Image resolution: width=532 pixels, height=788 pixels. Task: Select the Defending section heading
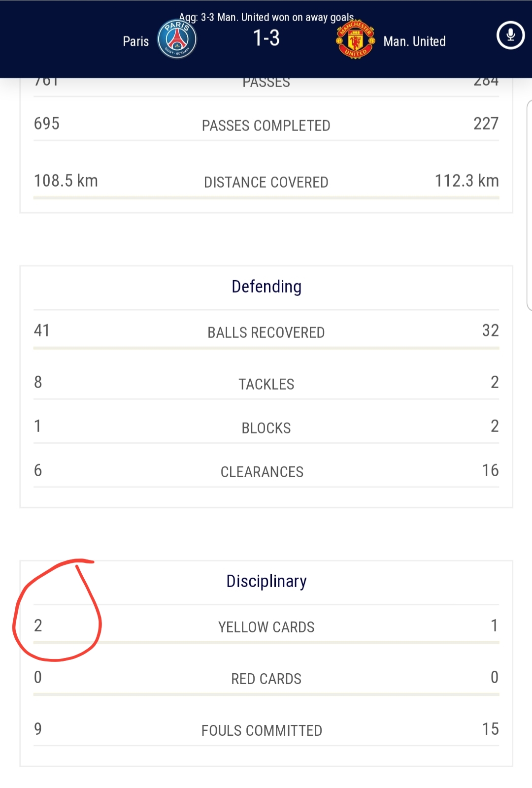pos(266,287)
